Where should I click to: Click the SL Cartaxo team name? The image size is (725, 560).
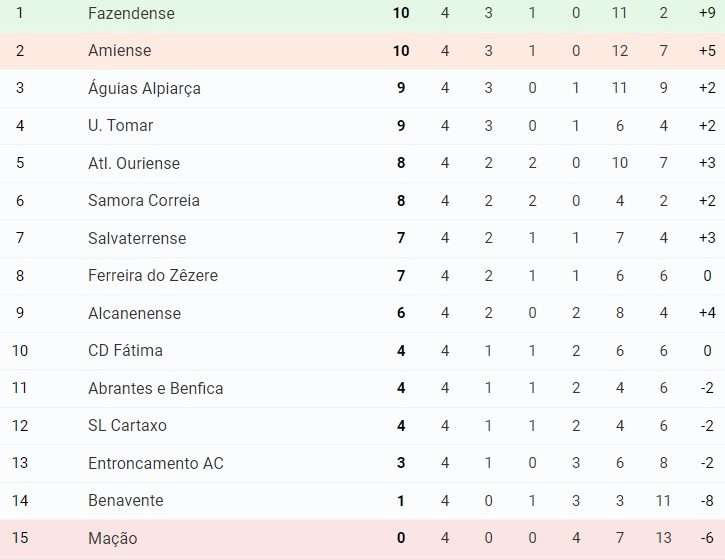click(127, 425)
